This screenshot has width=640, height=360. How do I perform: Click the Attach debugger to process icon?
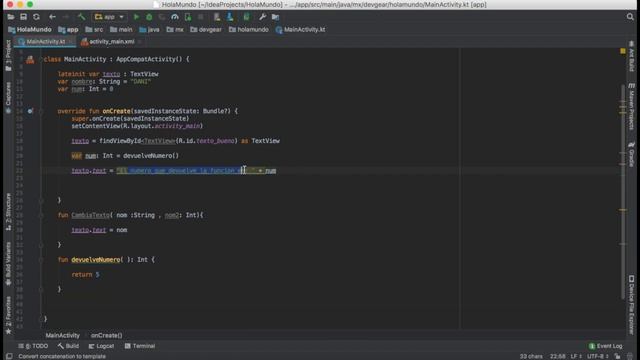[188, 17]
